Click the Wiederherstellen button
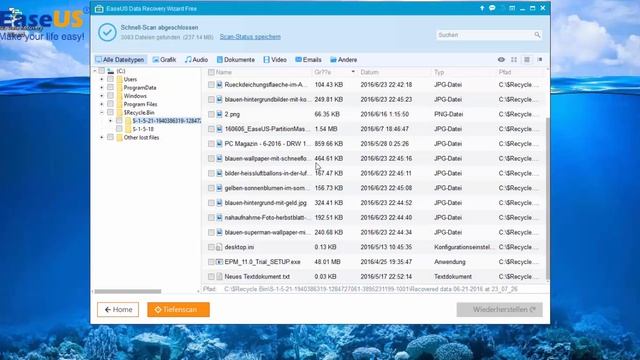Screen dimensions: 640x360 [x=500, y=309]
